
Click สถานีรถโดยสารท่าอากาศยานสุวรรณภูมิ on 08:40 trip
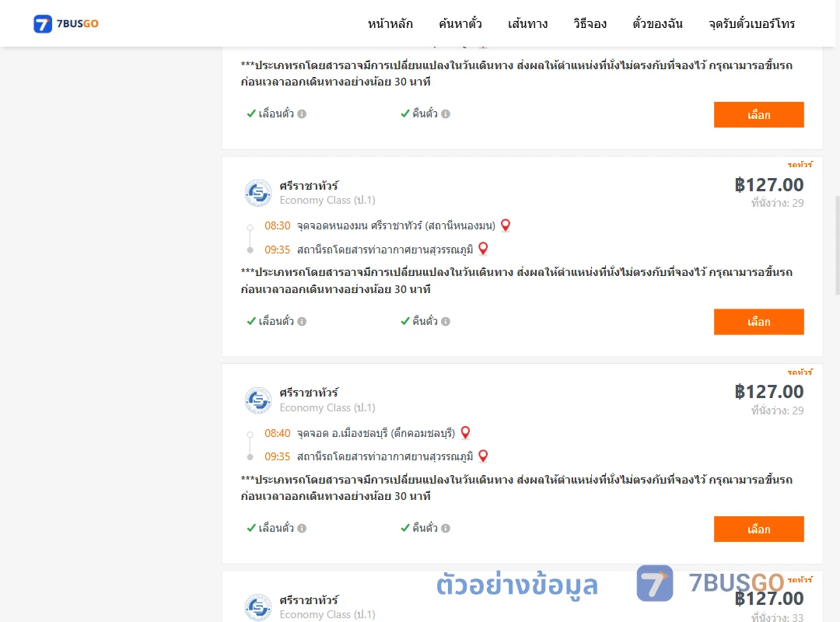point(385,456)
